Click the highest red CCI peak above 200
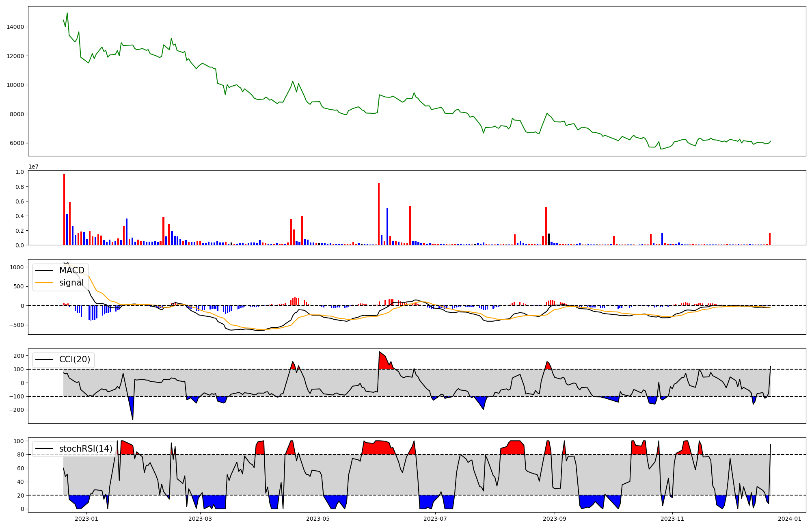The image size is (812, 528). (381, 359)
